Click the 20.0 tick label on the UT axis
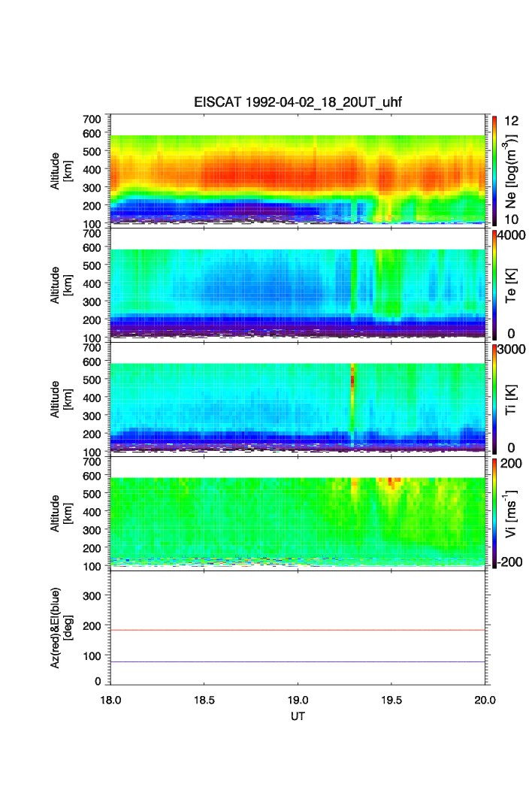Screen dimensions: 532x799 tap(485, 700)
